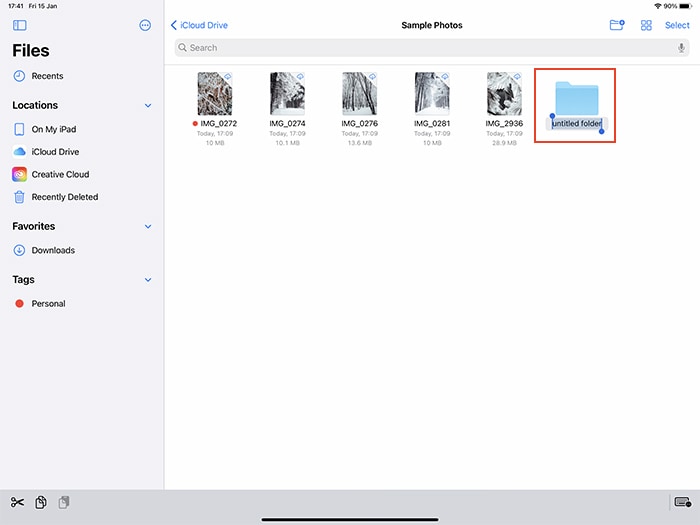Change view with grid icon
Viewport: 700px width, 525px height.
point(646,25)
